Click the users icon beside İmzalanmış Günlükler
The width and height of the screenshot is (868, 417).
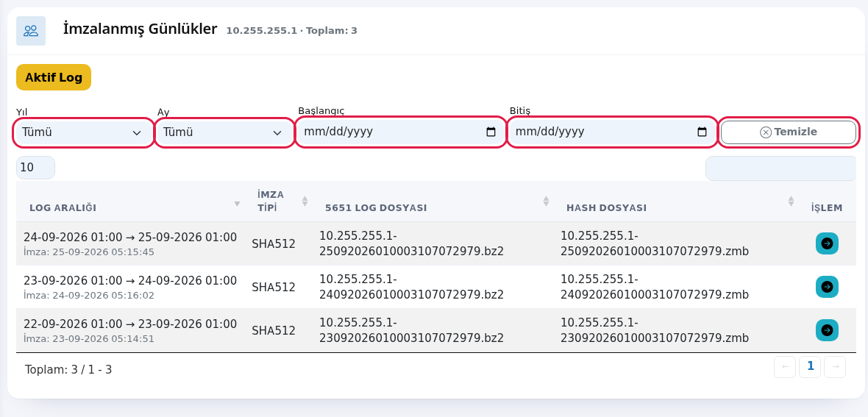click(31, 31)
